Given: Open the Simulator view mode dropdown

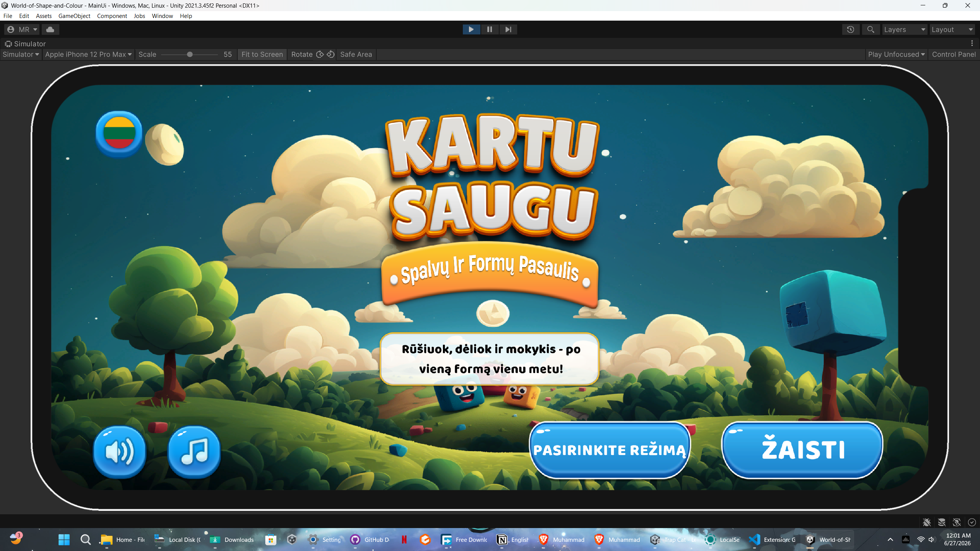Looking at the screenshot, I should coord(21,54).
